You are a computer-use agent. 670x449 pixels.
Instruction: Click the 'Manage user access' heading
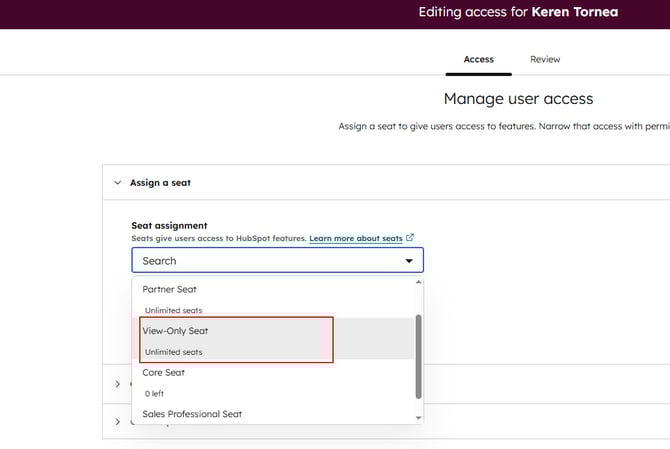[x=518, y=99]
